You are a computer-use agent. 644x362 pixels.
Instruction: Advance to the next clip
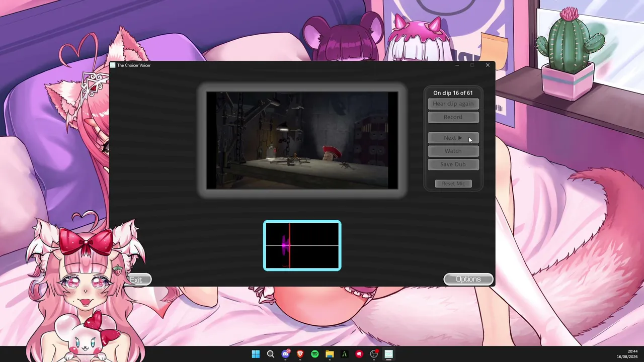(x=453, y=138)
